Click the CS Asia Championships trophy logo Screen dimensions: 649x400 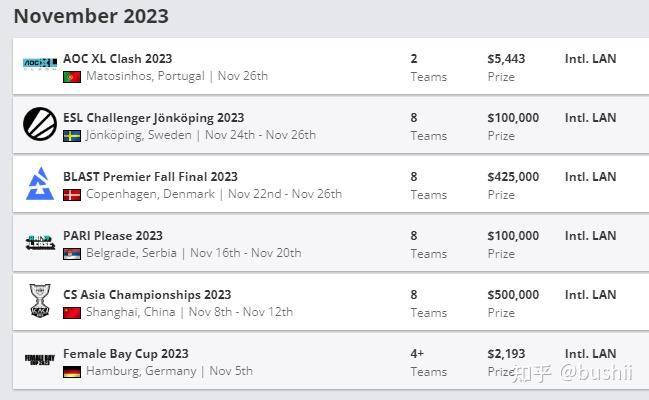[40, 301]
